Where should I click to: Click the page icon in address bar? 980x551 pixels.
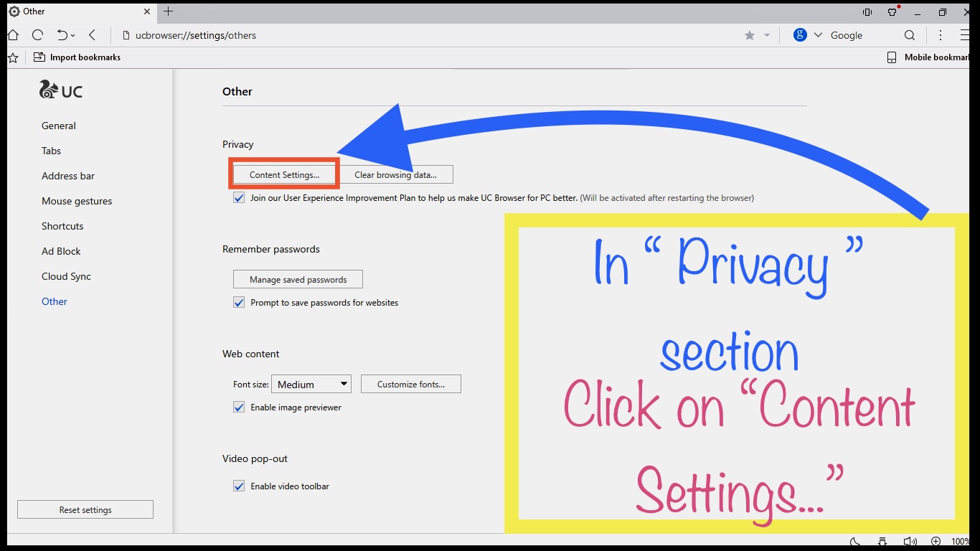(126, 35)
